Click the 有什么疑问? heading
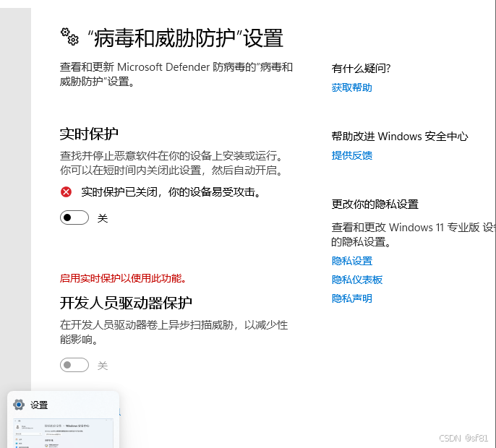Viewport: 496px width, 448px height. tap(361, 69)
